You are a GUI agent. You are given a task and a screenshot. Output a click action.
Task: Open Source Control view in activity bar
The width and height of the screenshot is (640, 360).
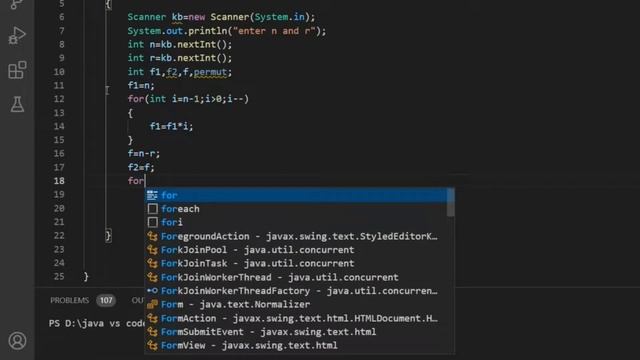coord(17,4)
